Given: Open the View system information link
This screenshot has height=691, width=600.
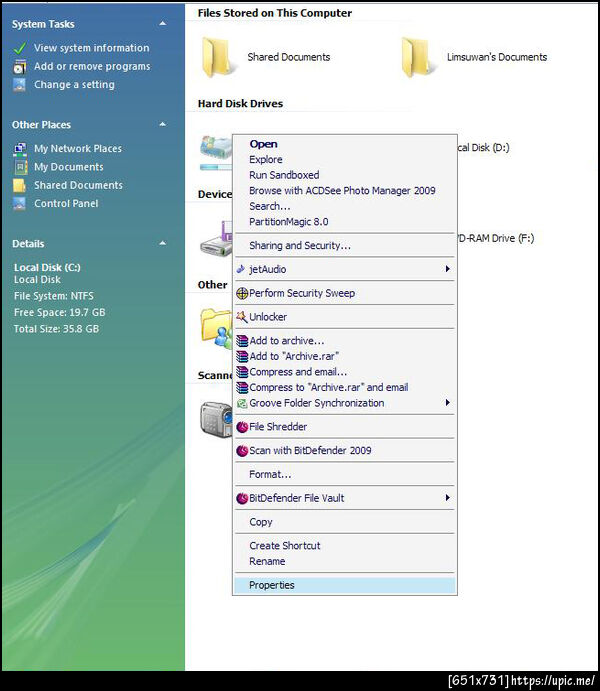Looking at the screenshot, I should tap(92, 48).
